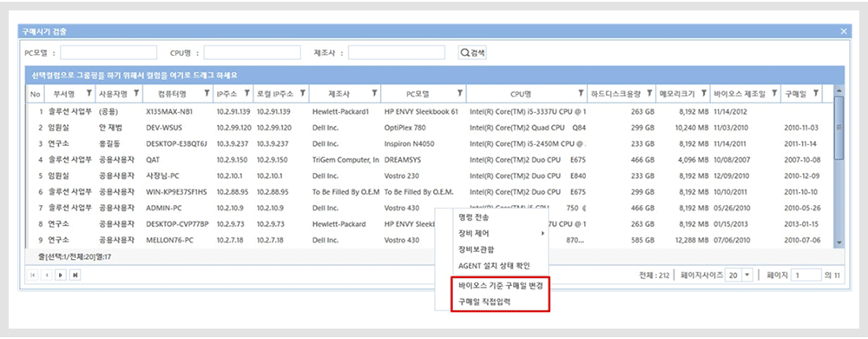This screenshot has width=868, height=339.
Task: Click the filter icon on 사용자명 column
Action: point(136,94)
